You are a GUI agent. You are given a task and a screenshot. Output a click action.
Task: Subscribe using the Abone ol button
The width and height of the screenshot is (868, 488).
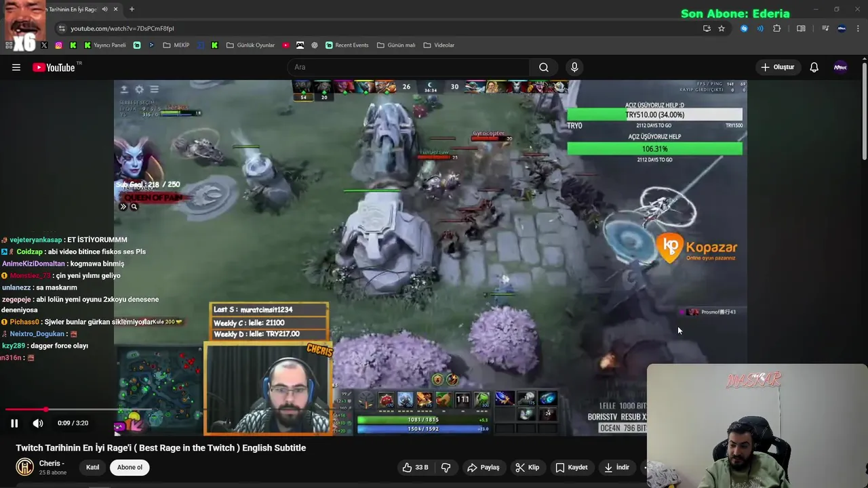coord(130,467)
